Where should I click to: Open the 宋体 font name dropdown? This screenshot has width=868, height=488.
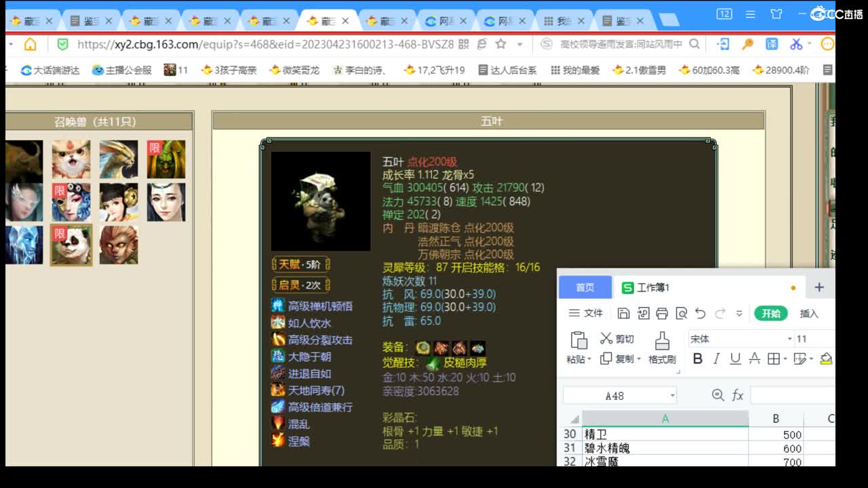point(790,339)
